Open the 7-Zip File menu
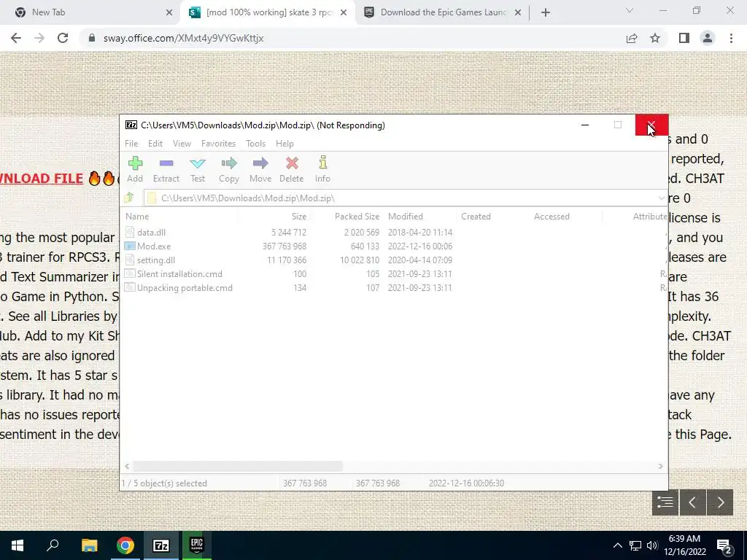 (x=131, y=144)
